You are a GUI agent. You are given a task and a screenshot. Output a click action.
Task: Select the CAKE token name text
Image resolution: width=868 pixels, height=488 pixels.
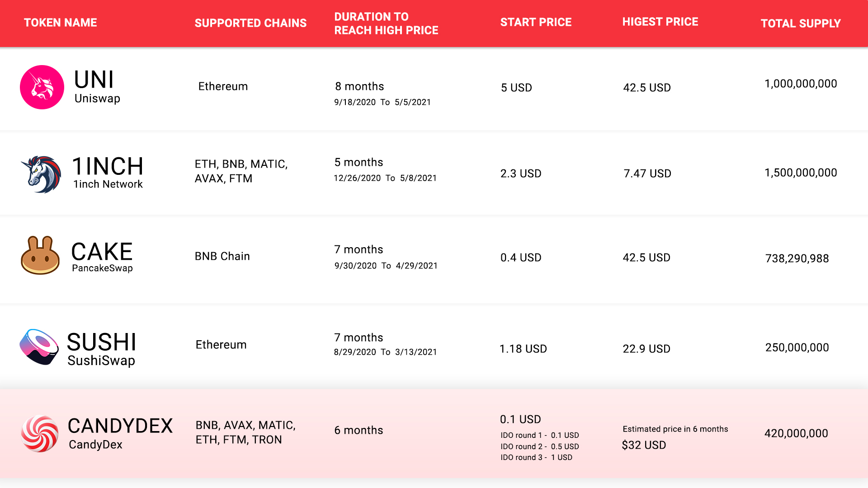(102, 252)
